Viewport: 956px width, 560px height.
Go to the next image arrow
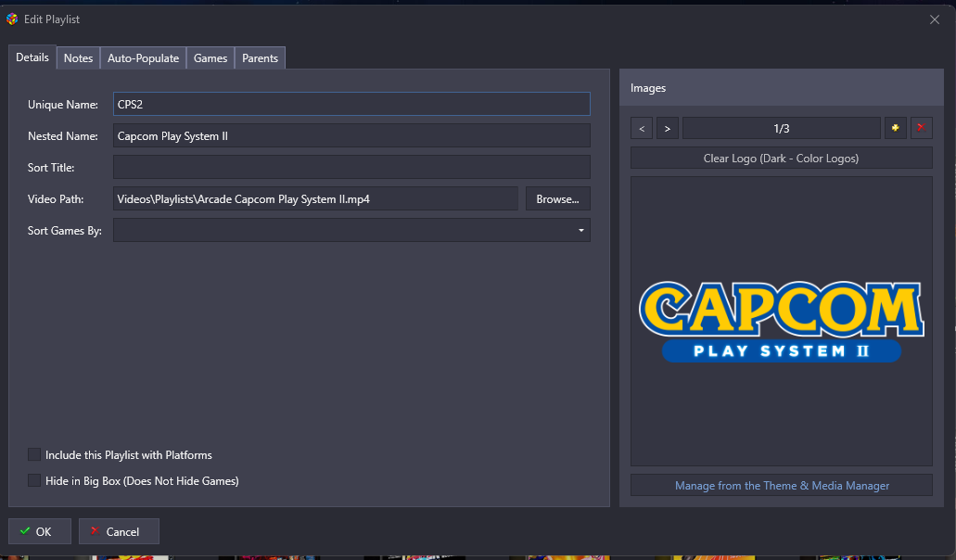pyautogui.click(x=668, y=128)
